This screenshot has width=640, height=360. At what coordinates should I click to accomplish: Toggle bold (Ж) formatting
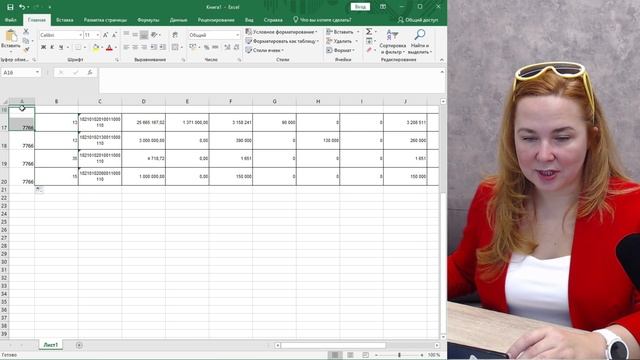point(44,48)
